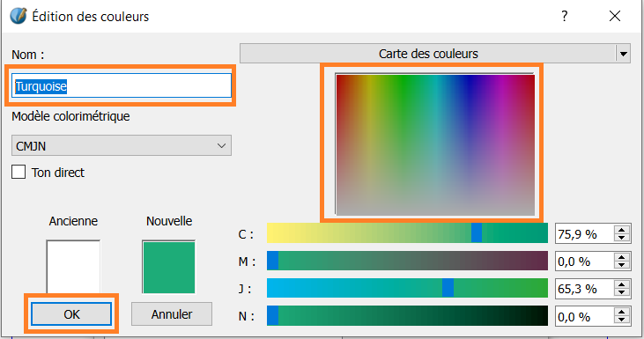
Task: Click the Ancienne label text
Action: pyautogui.click(x=73, y=221)
